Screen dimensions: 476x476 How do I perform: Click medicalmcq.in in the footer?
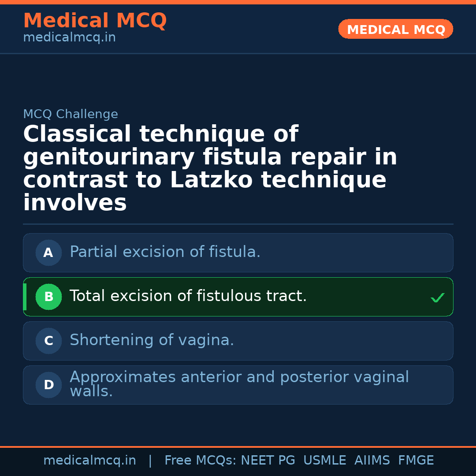click(89, 461)
